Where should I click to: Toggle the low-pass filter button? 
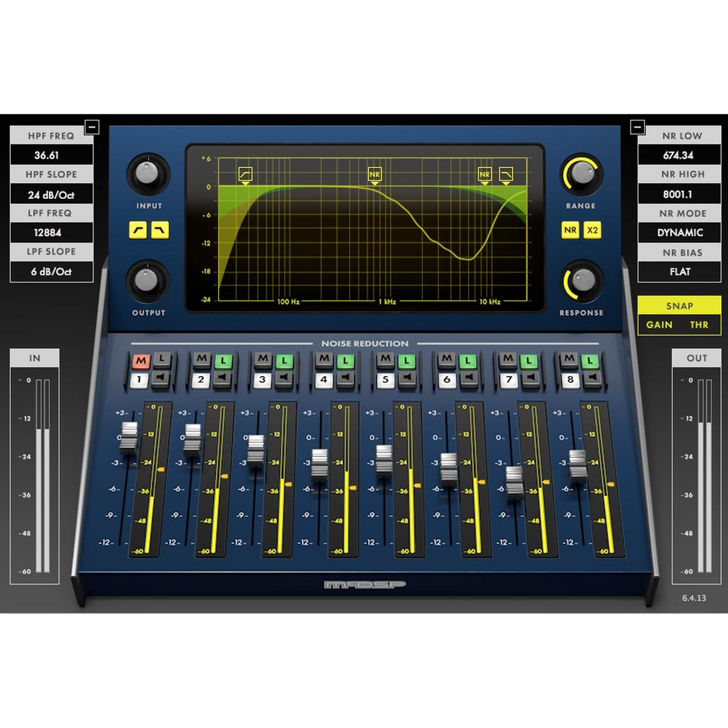coord(160,230)
